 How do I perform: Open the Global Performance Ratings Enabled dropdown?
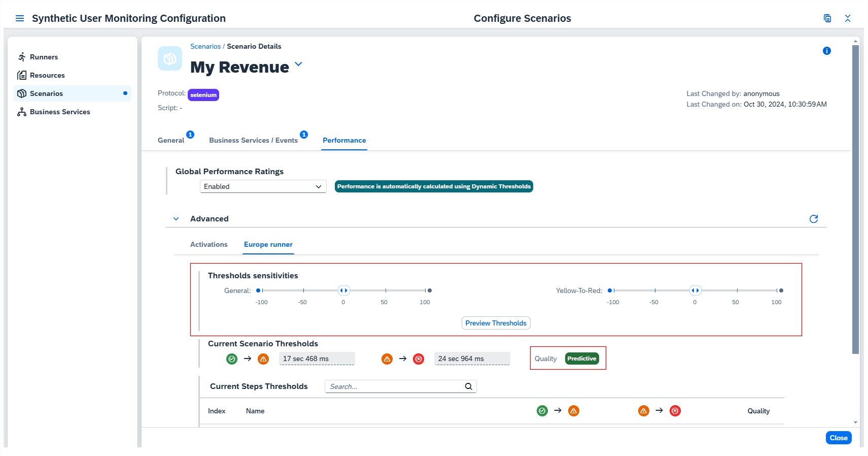263,186
